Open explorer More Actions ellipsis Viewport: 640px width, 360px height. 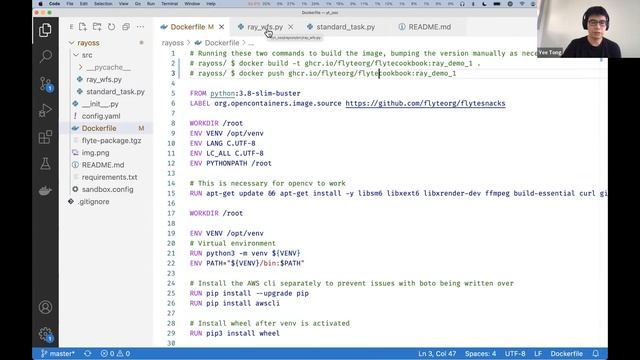coord(140,27)
